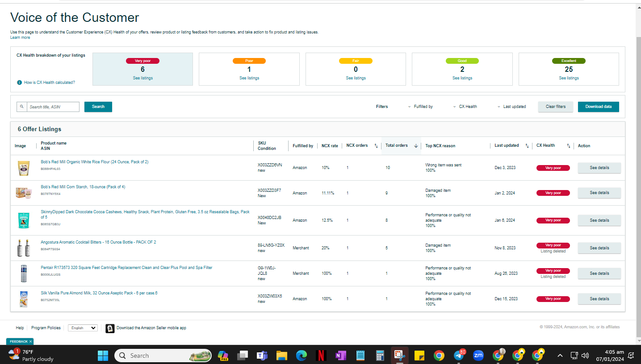The image size is (641, 364).
Task: Click the Download data button
Action: [x=599, y=107]
